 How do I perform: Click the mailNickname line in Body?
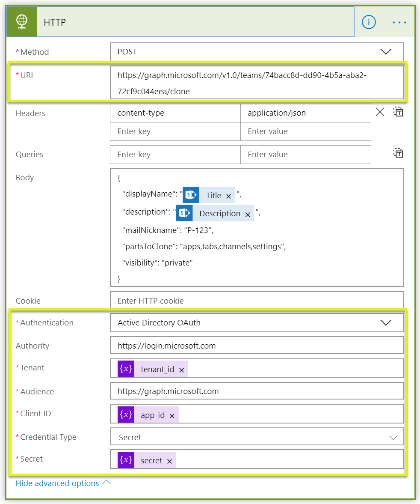click(168, 230)
